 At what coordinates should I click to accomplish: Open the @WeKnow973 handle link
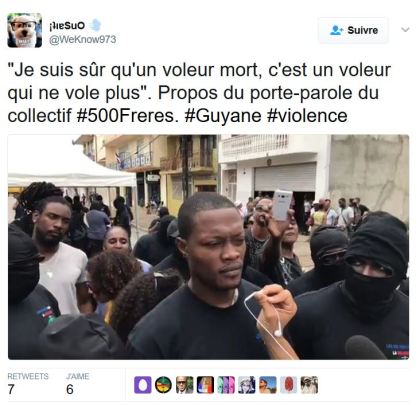pos(82,39)
